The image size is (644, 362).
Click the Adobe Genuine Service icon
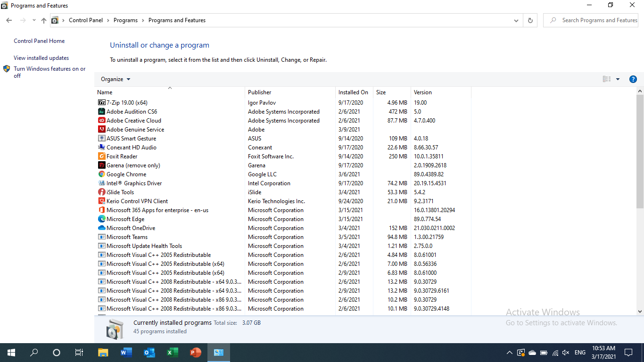pyautogui.click(x=101, y=129)
